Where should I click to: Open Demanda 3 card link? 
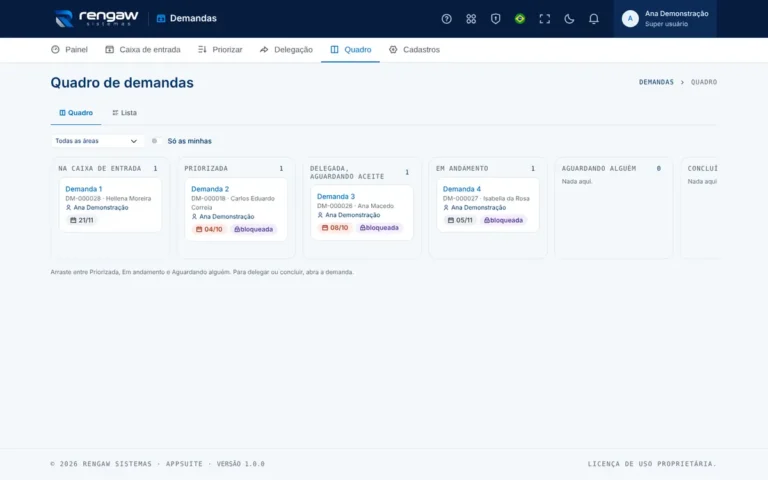point(336,196)
